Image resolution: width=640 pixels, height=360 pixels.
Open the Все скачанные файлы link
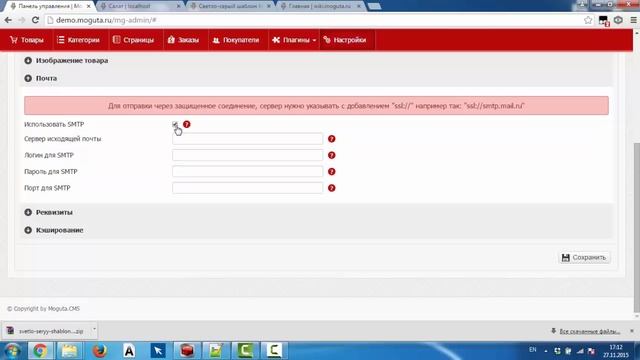point(589,331)
